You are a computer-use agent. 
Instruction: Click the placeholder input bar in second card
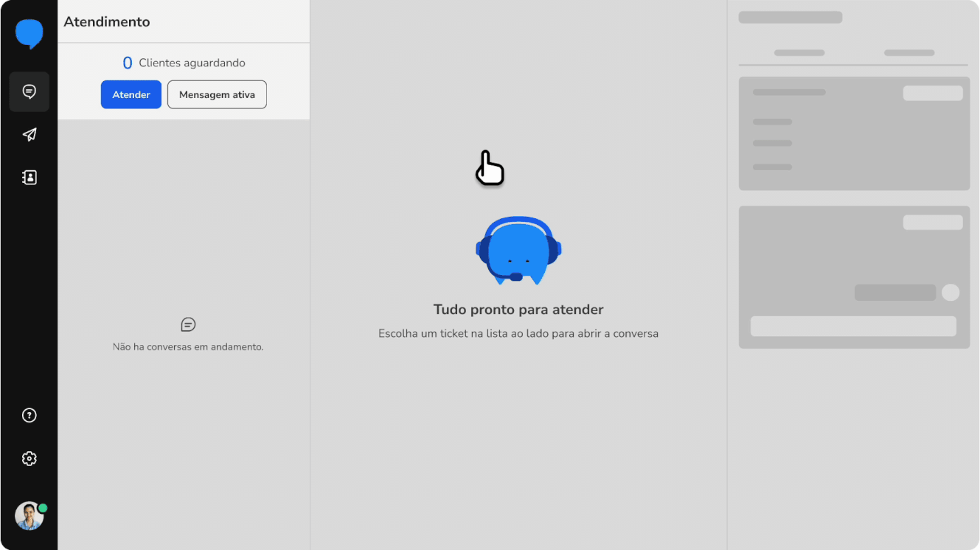pyautogui.click(x=853, y=327)
